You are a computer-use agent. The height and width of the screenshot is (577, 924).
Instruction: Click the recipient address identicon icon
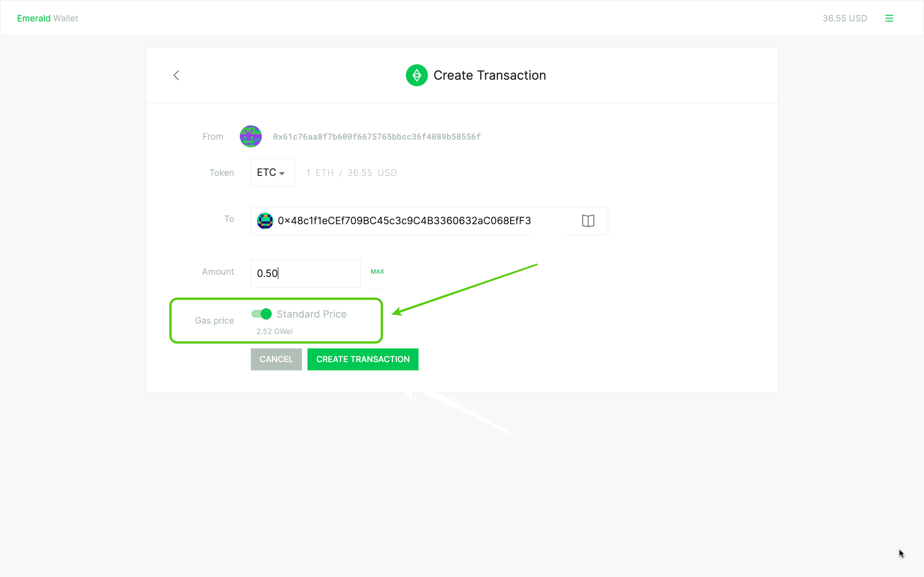coord(265,221)
